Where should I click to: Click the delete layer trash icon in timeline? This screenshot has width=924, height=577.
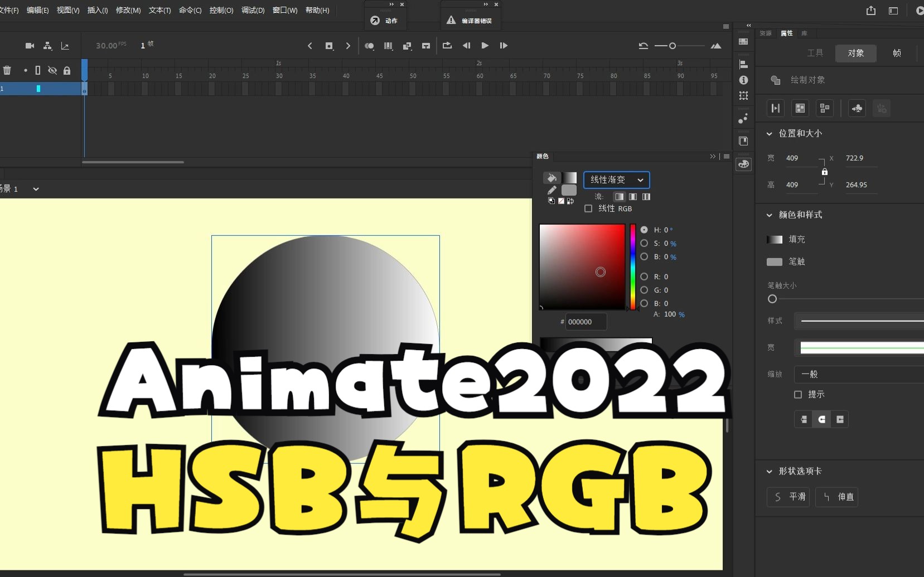click(7, 71)
